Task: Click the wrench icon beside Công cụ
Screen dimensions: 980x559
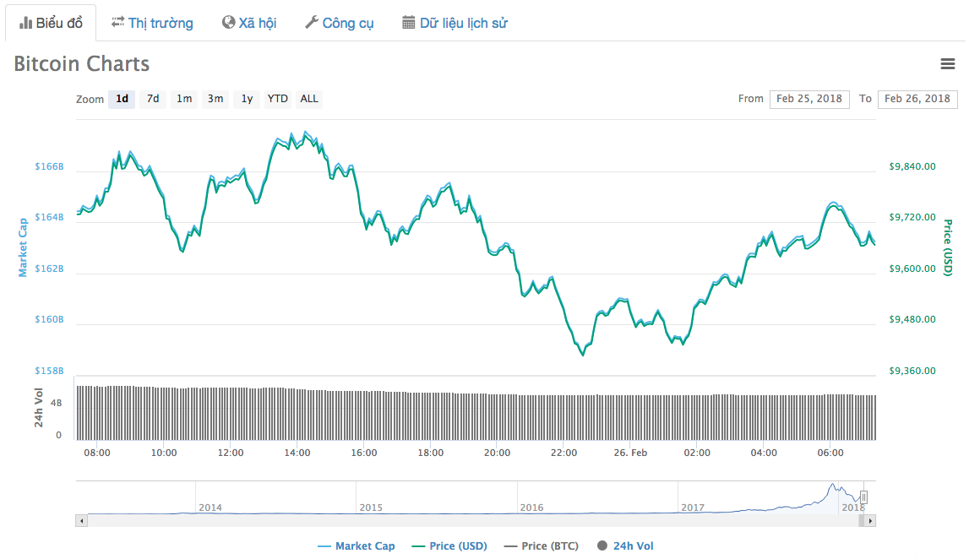Action: [311, 23]
